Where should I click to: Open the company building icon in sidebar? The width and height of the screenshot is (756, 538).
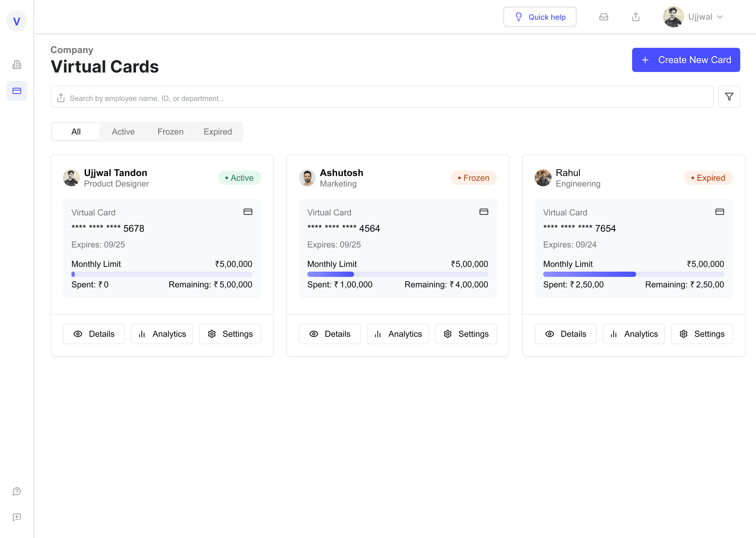(x=17, y=65)
